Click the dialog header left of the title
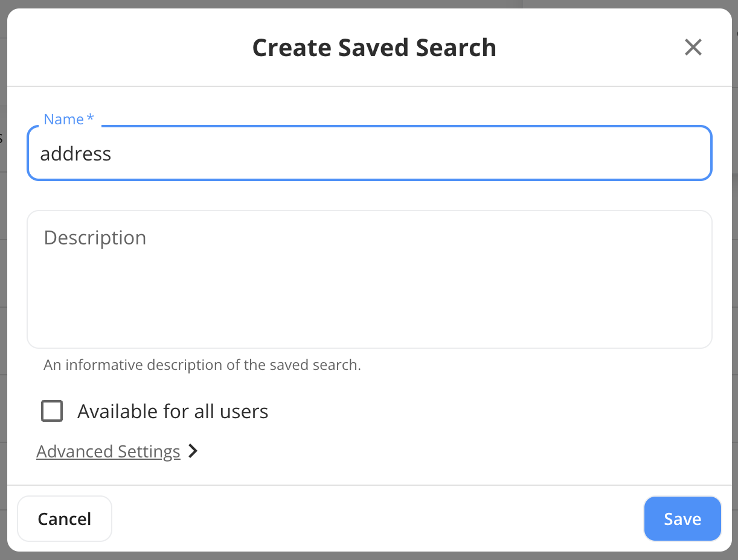 pos(121,48)
